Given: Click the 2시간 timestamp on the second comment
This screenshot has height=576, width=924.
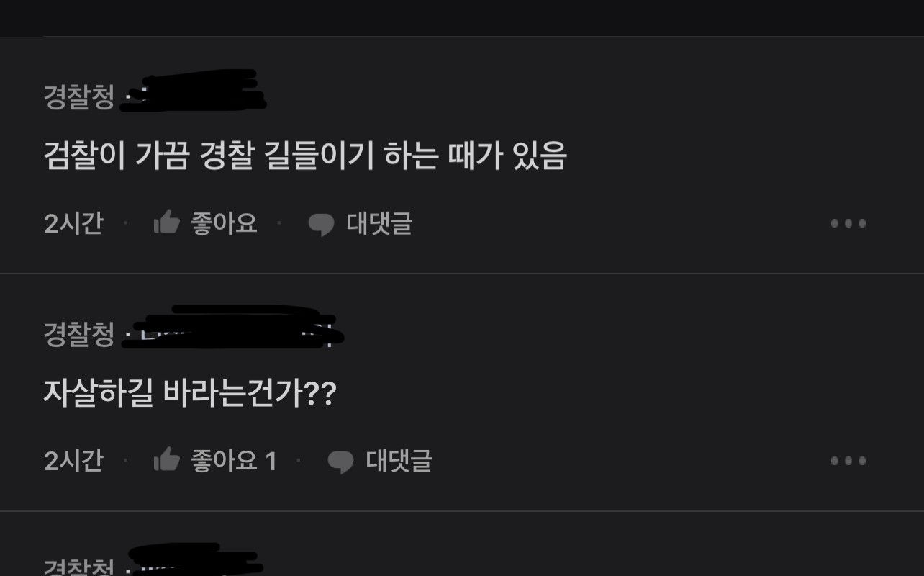Looking at the screenshot, I should 73,461.
